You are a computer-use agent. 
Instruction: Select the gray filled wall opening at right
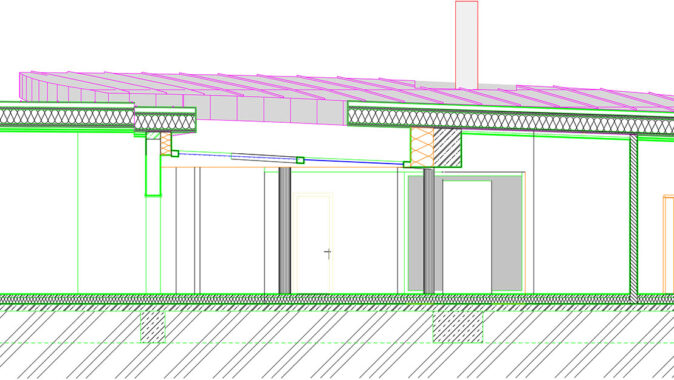coord(465,233)
